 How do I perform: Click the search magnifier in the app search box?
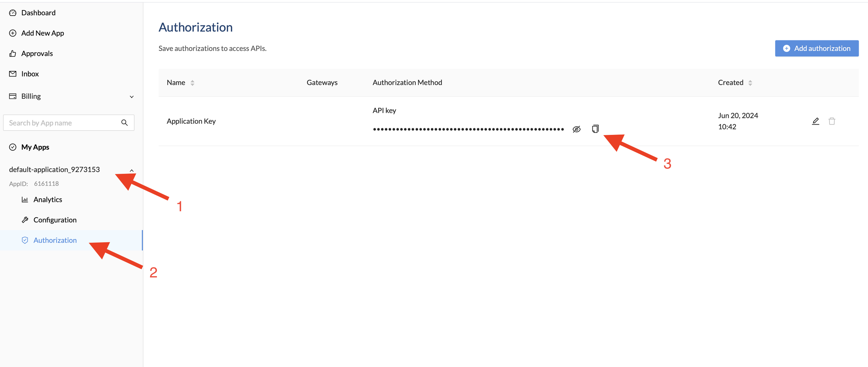tap(124, 123)
